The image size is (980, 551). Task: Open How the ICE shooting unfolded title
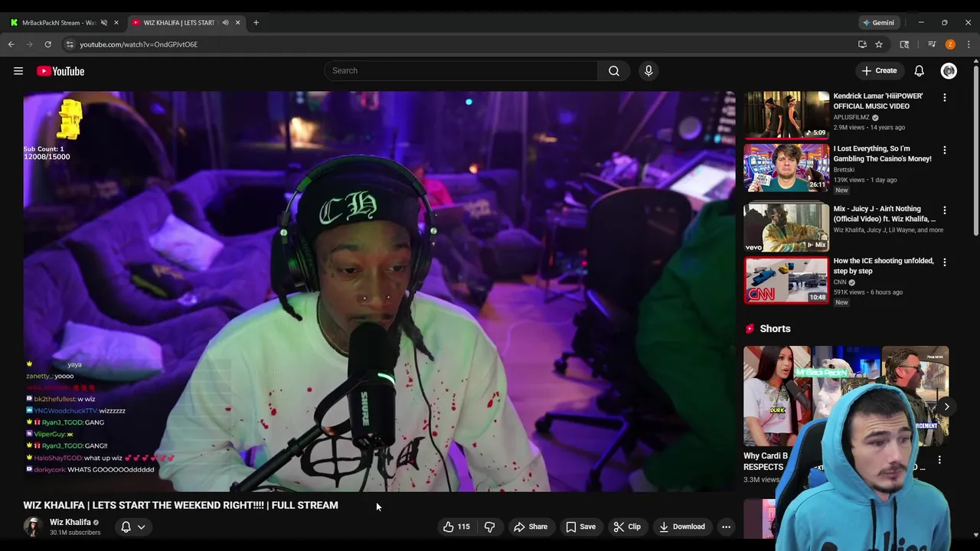pyautogui.click(x=884, y=266)
